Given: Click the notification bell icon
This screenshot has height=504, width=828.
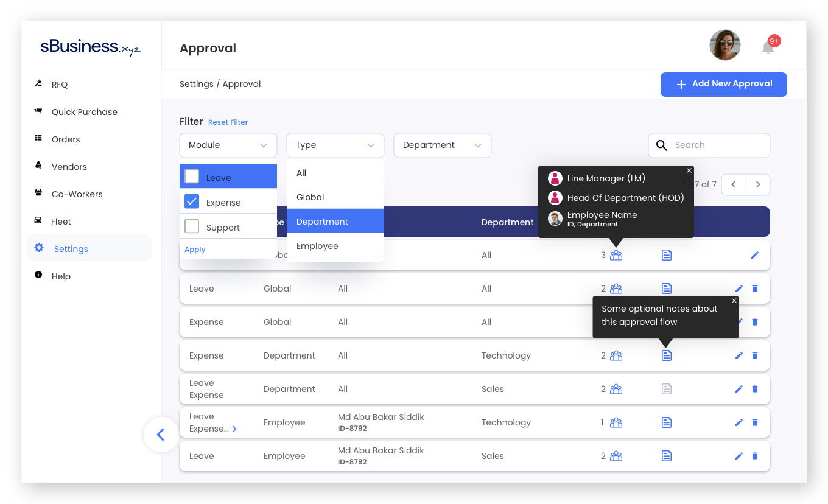Looking at the screenshot, I should tap(768, 47).
